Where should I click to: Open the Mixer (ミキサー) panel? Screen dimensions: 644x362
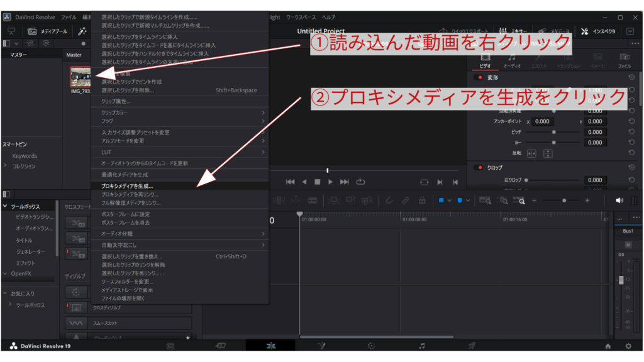coord(513,31)
